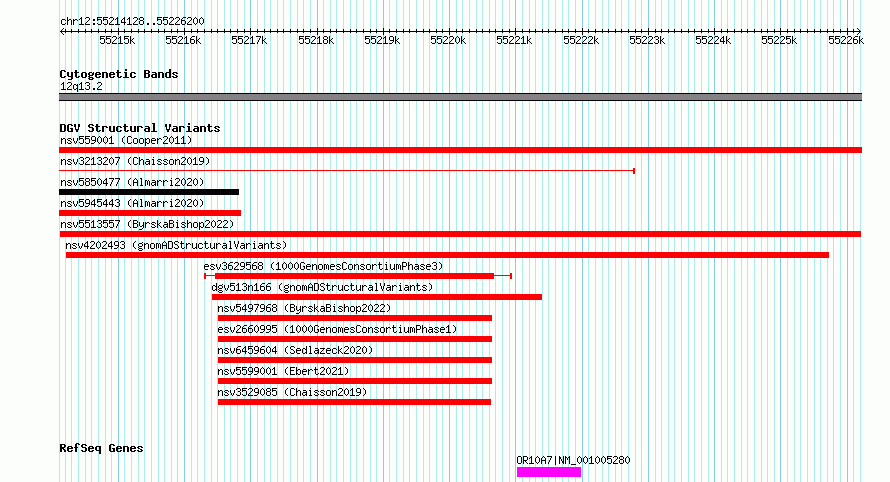Click the 55217k ruler position
The image size is (890, 482).
click(x=249, y=40)
